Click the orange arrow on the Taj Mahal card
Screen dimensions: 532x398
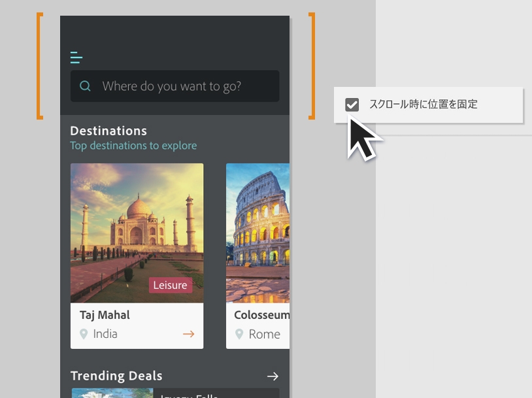pos(189,334)
